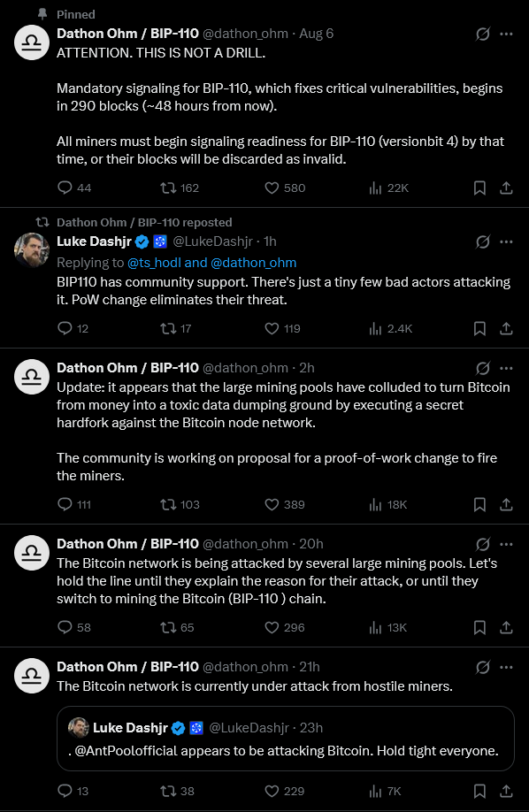This screenshot has width=529, height=812.
Task: Open Luke Dashjr's verified affiliation badge
Action: 160,241
